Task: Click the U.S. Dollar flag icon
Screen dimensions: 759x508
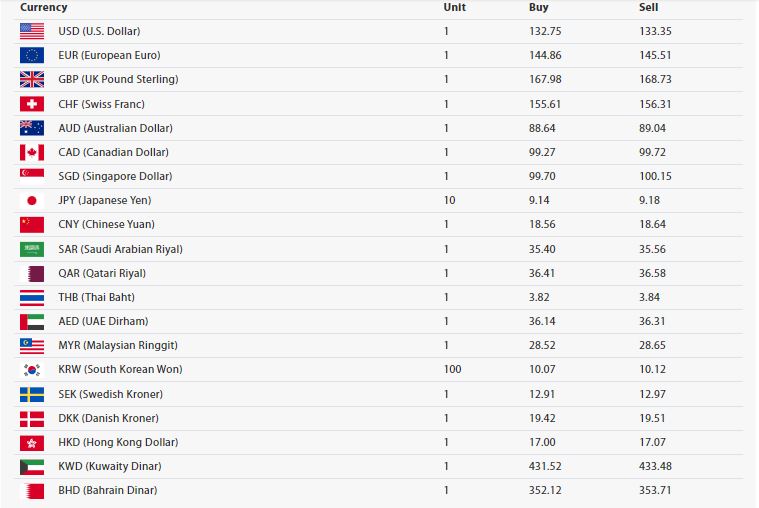Action: coord(32,31)
